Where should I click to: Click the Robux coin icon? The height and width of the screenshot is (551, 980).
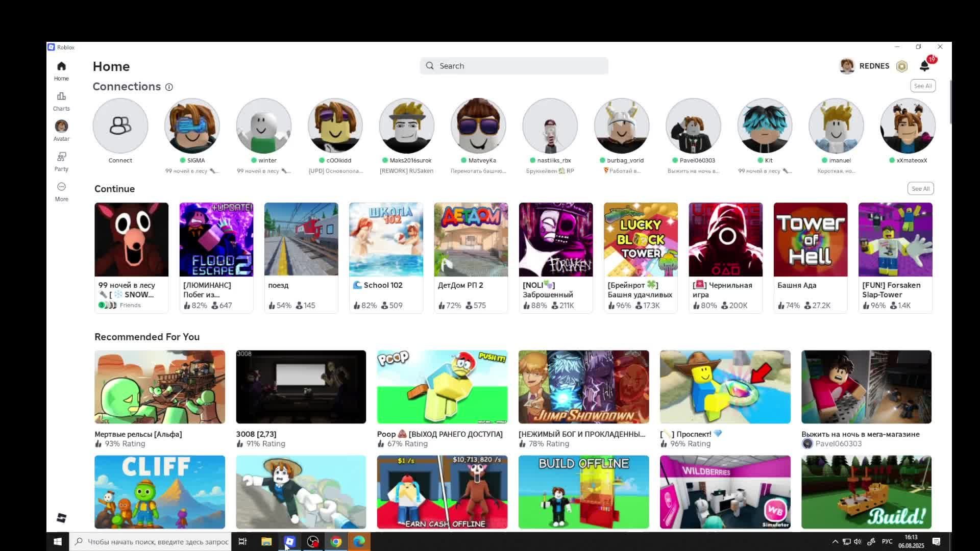coord(902,66)
